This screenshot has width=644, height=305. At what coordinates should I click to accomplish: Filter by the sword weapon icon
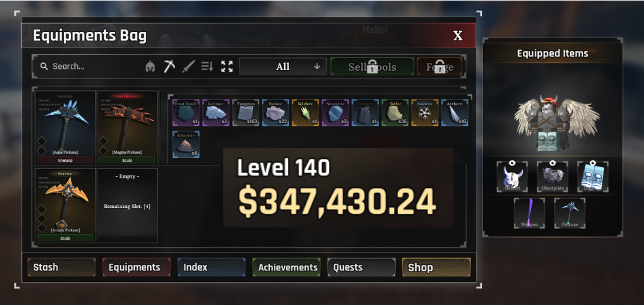pos(189,67)
